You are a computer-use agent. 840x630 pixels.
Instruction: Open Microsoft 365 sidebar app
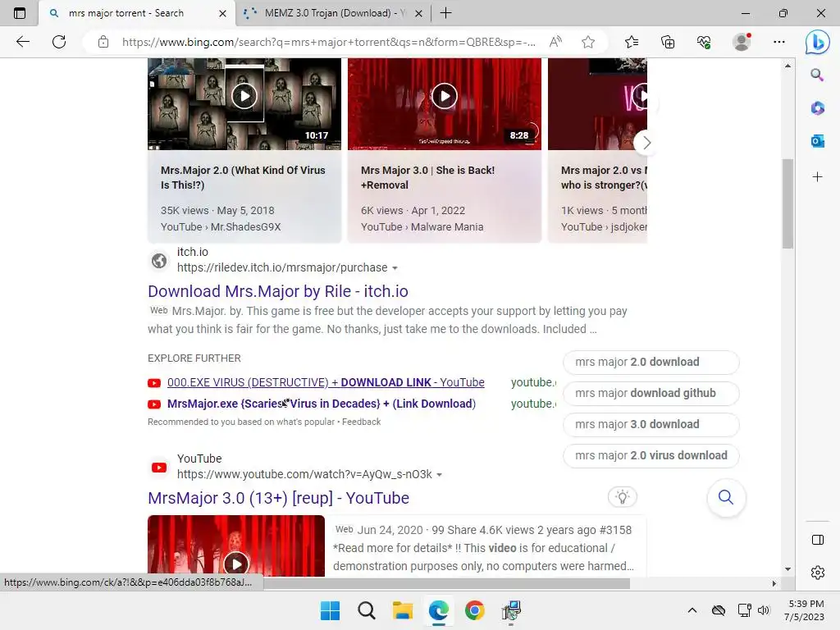pos(817,108)
